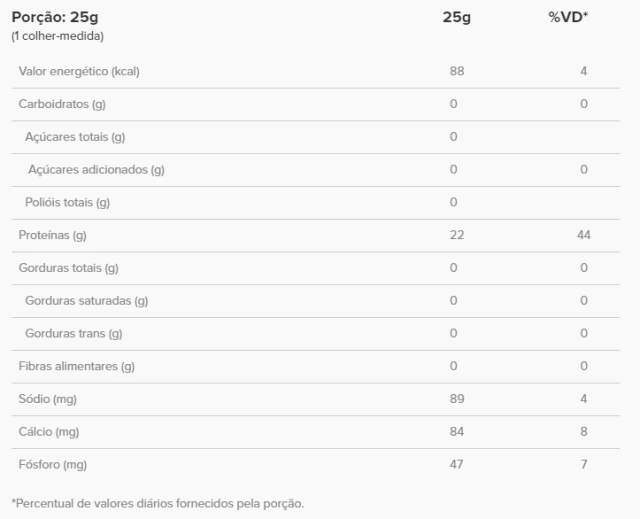The height and width of the screenshot is (519, 640).
Task: Select the Fibras alimentares (g) label
Action: click(77, 366)
